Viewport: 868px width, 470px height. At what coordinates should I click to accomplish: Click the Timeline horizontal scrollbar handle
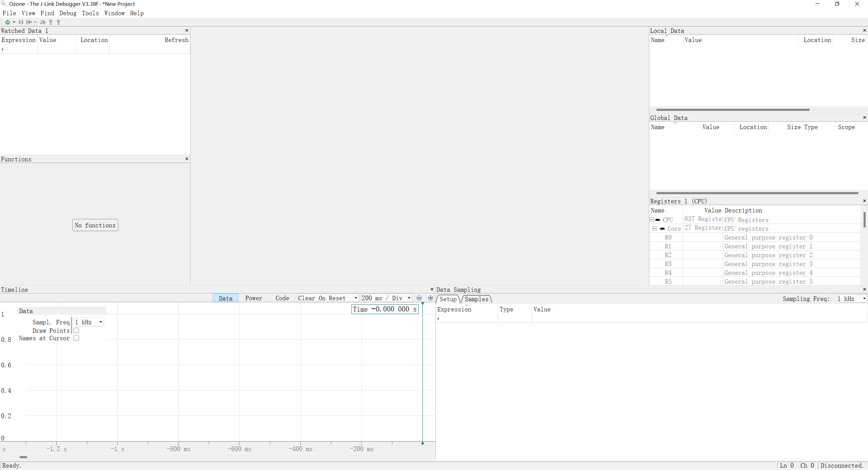pos(23,457)
